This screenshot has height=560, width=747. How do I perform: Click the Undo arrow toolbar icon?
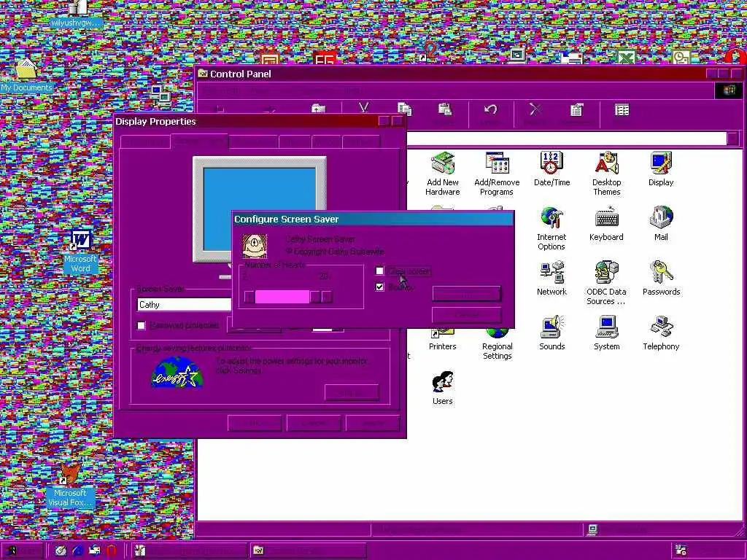[490, 110]
